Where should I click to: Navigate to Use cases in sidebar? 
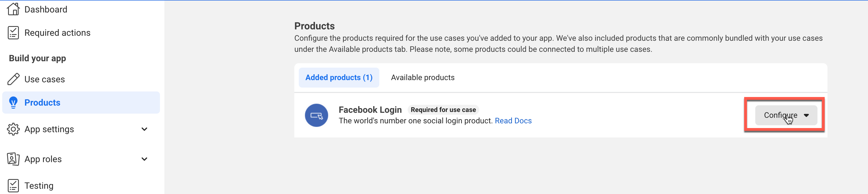point(44,79)
